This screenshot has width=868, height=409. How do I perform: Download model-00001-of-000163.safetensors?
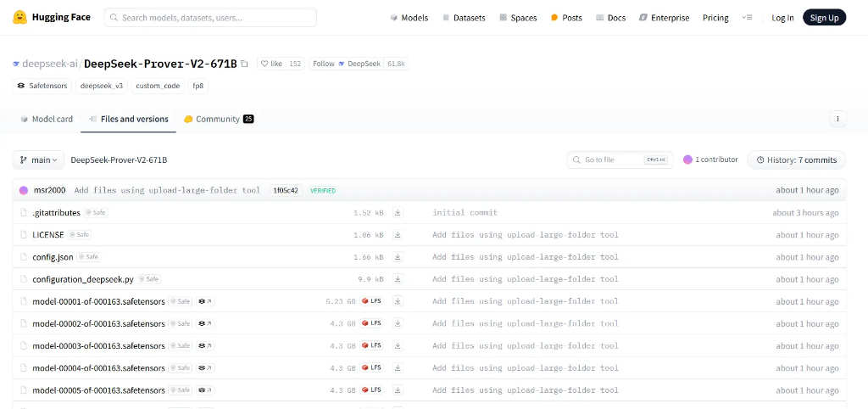[398, 301]
